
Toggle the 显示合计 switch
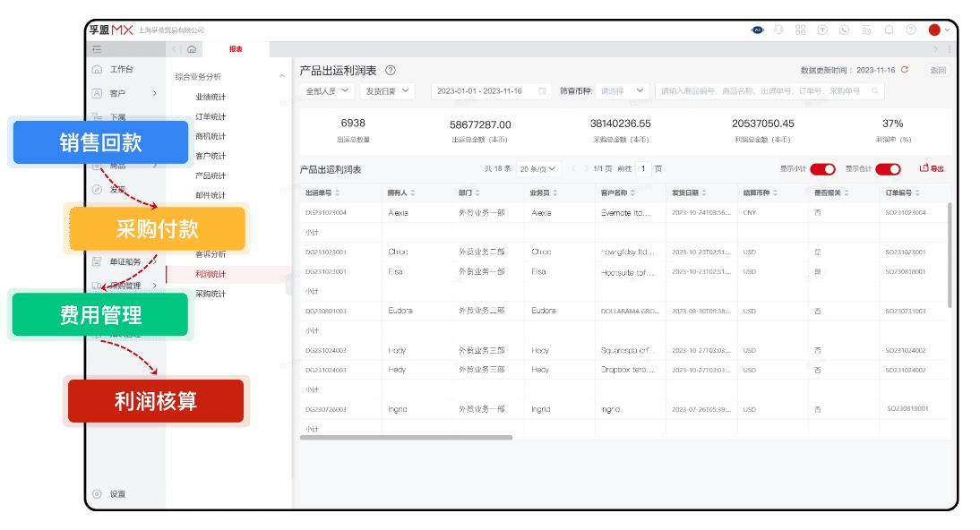pyautogui.click(x=888, y=169)
